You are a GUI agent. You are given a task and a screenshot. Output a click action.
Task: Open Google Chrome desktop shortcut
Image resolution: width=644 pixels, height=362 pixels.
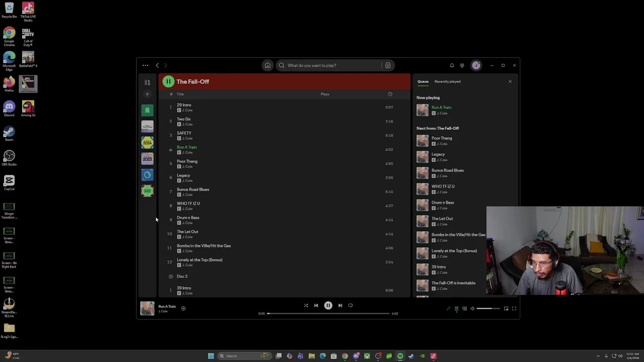tap(9, 37)
